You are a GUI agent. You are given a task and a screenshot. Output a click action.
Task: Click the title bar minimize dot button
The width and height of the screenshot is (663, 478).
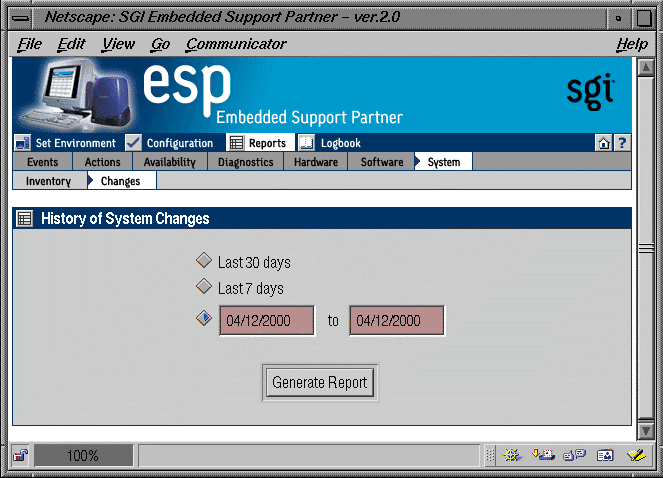618,18
